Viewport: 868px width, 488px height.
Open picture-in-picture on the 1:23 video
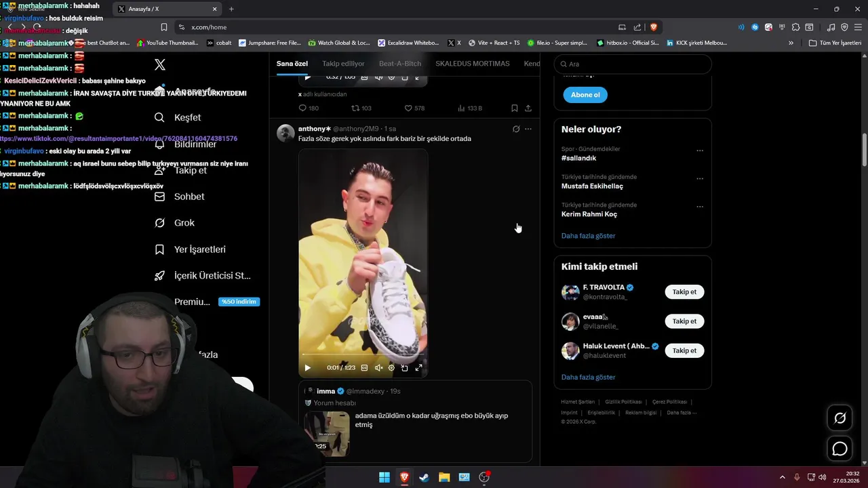pos(404,368)
